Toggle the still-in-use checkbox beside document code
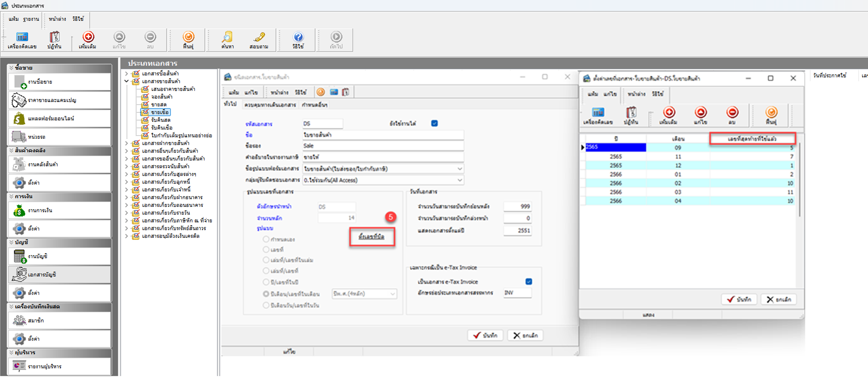Viewport: 868px width, 377px height. 434,124
